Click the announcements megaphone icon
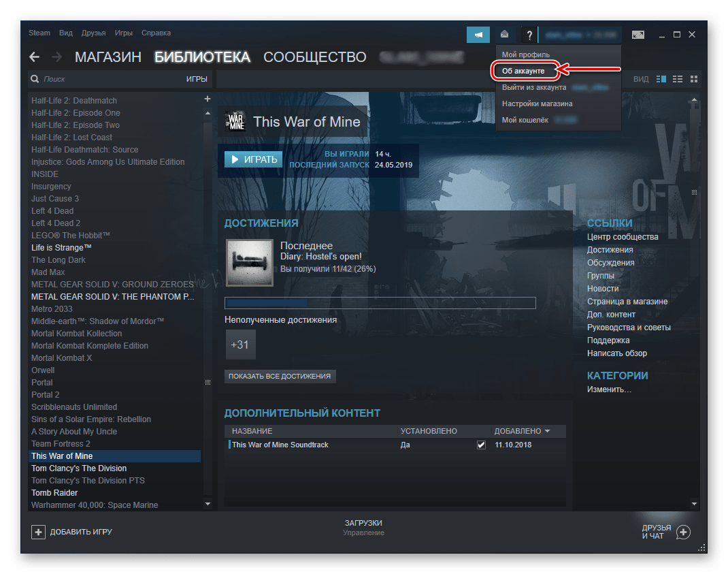This screenshot has width=728, height=574. [x=478, y=35]
